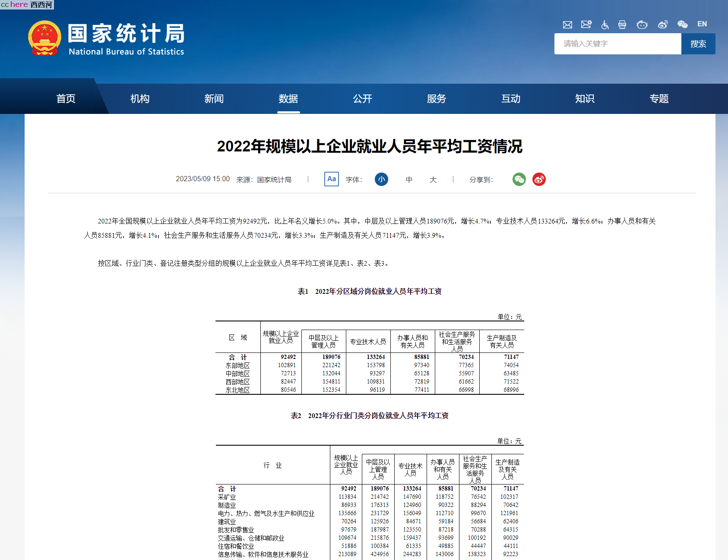Click the 行业 header cell in table 2
This screenshot has width=728, height=560.
(x=272, y=465)
